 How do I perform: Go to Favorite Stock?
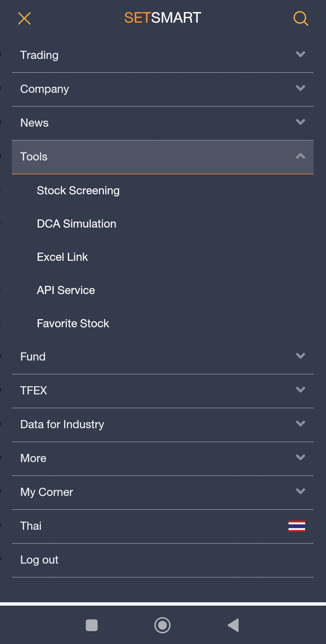point(73,324)
